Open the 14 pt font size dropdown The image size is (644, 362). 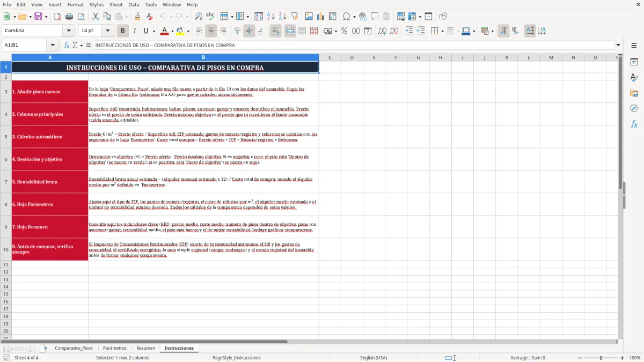[107, 31]
